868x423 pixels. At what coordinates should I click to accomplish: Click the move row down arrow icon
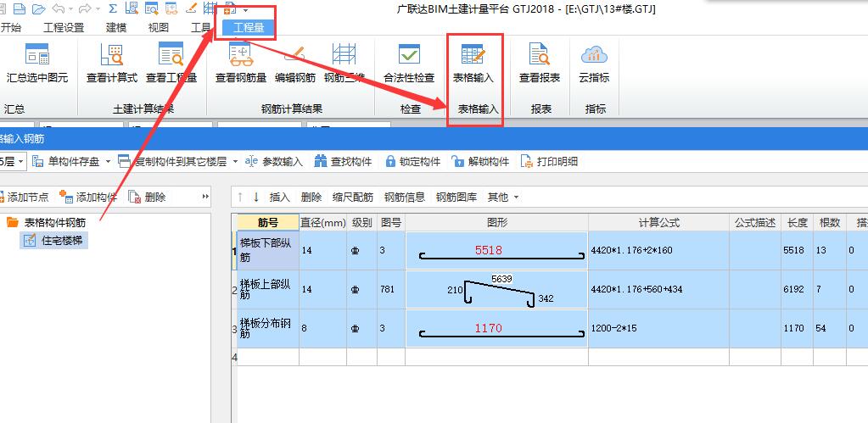pos(255,197)
